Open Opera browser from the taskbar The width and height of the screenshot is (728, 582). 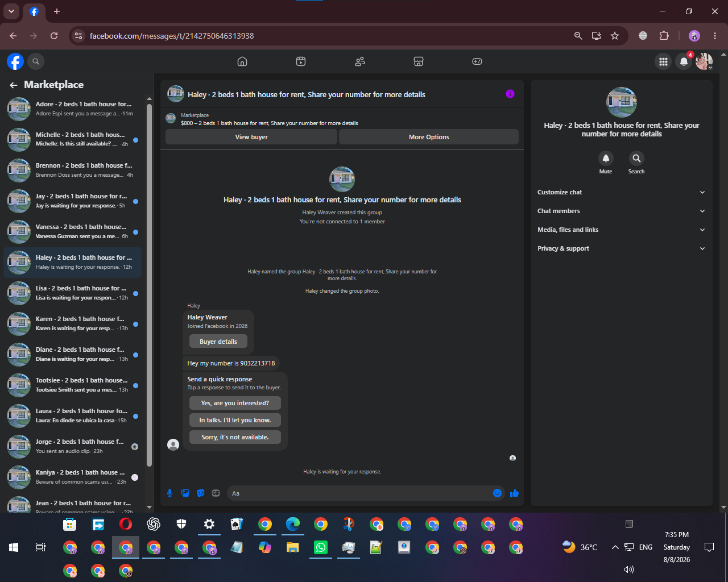125,524
